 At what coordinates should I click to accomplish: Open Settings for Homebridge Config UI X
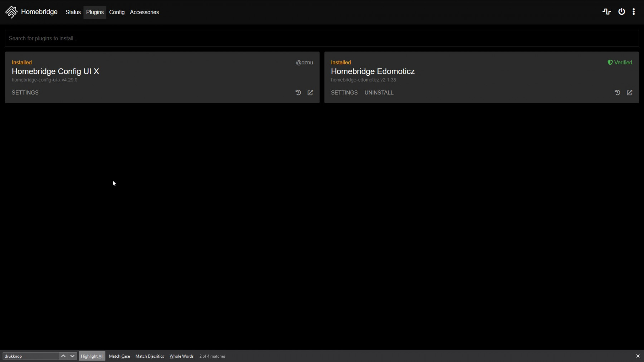click(x=25, y=93)
